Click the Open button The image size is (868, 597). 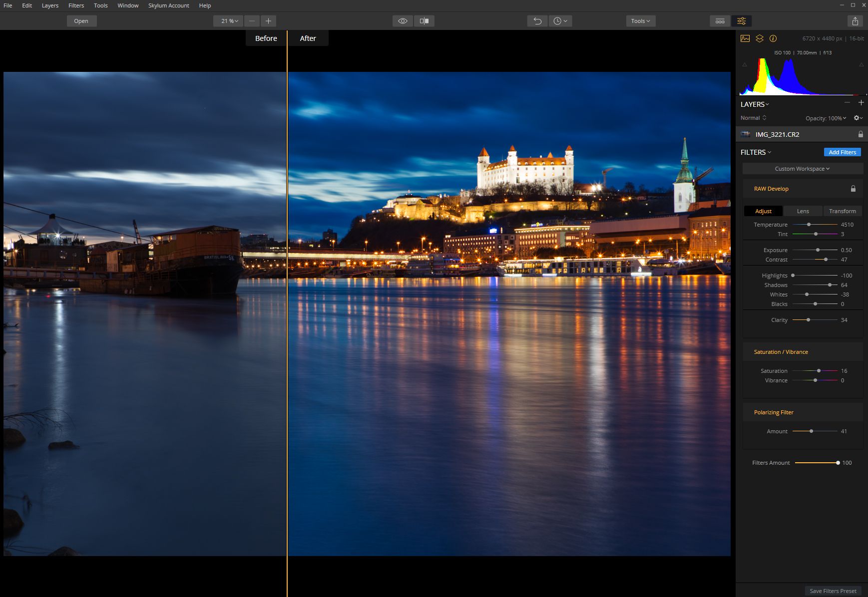81,21
